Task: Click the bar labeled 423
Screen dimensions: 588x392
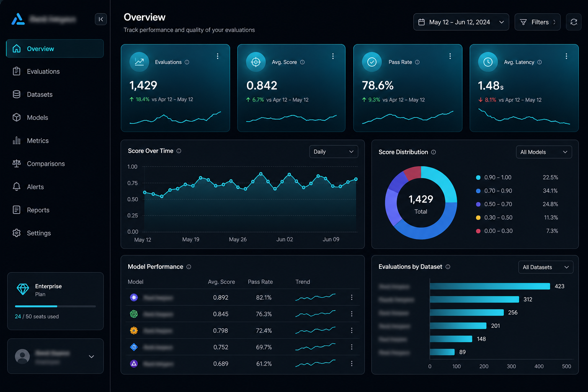Action: [x=490, y=286]
